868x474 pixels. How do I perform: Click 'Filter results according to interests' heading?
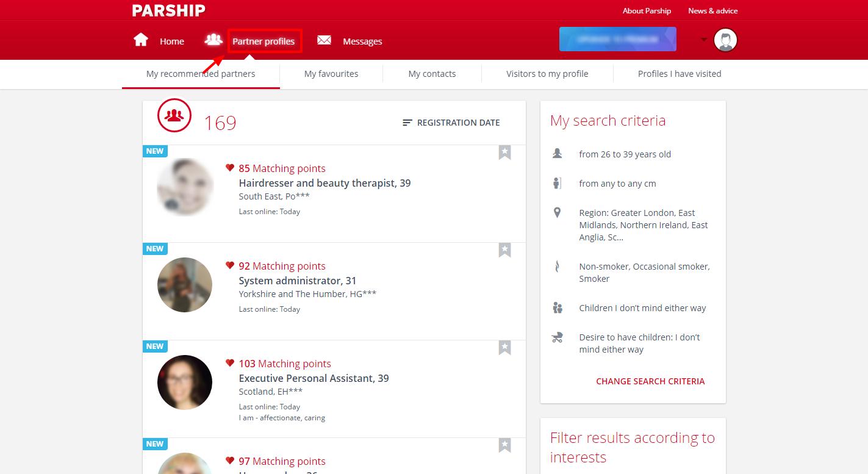(633, 447)
